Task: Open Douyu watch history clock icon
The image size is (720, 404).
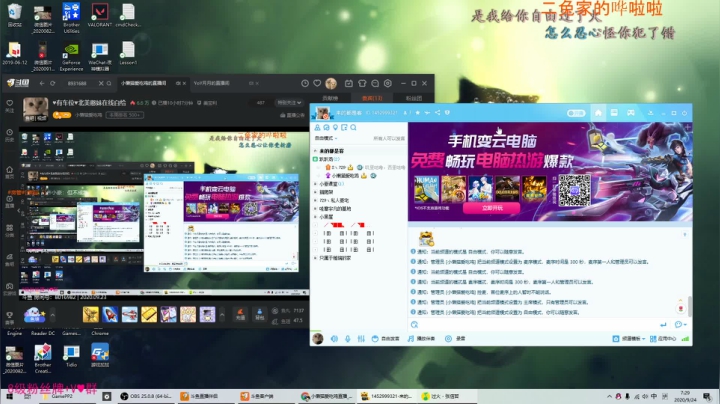Action: click(305, 83)
